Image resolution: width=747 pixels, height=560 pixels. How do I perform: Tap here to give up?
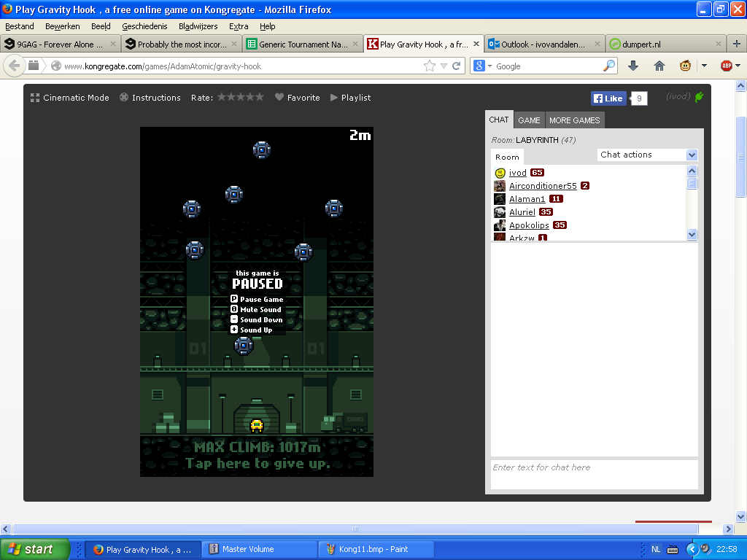(258, 463)
